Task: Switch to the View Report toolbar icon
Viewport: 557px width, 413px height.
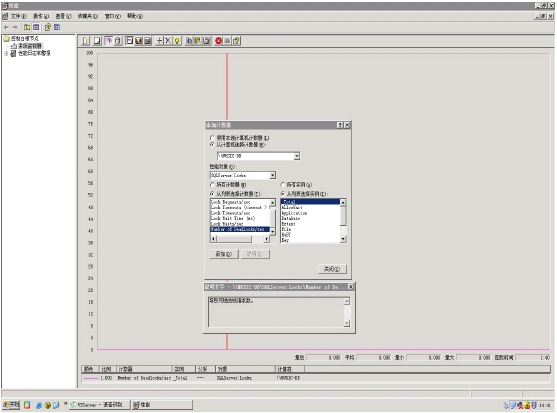Action: coord(148,41)
